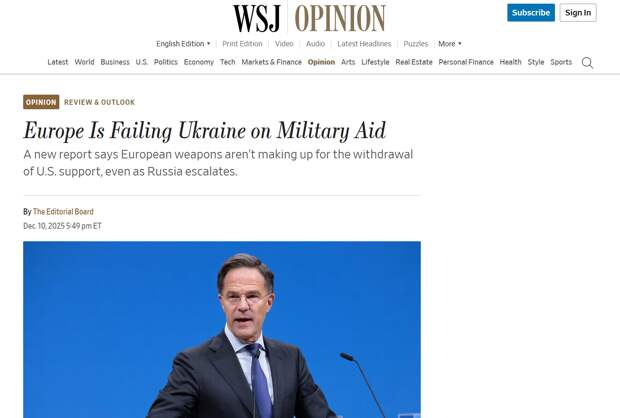This screenshot has width=620, height=418.
Task: Open The Editorial Board author link
Action: point(63,212)
